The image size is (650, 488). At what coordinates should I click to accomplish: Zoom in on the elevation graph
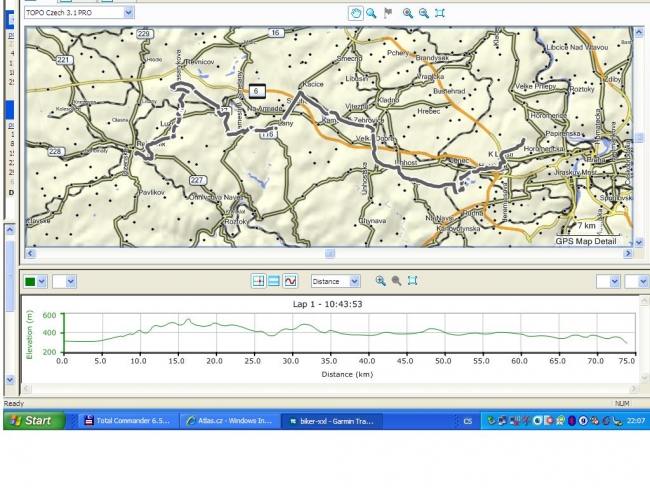[380, 282]
